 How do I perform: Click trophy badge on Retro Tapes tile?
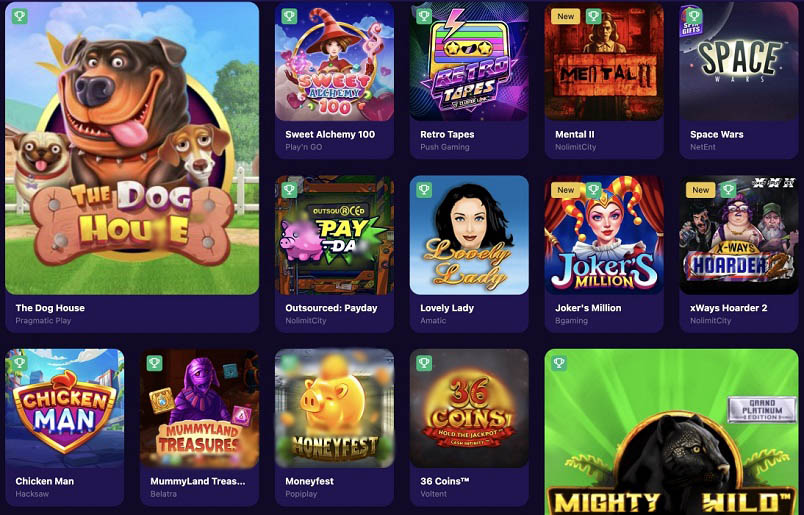pos(425,16)
